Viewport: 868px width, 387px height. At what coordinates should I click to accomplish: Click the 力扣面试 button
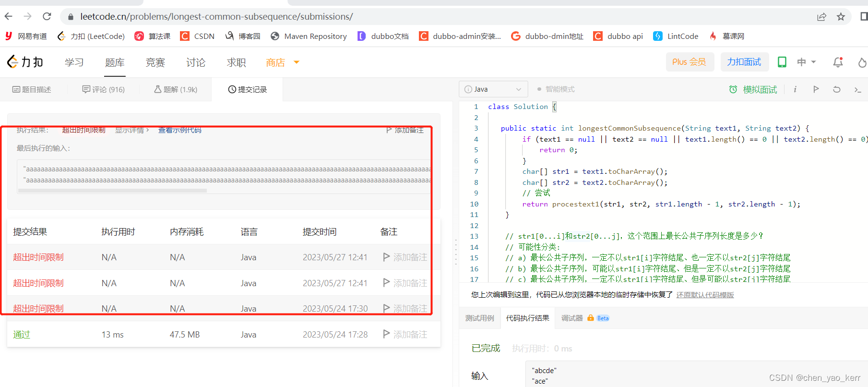click(x=744, y=62)
